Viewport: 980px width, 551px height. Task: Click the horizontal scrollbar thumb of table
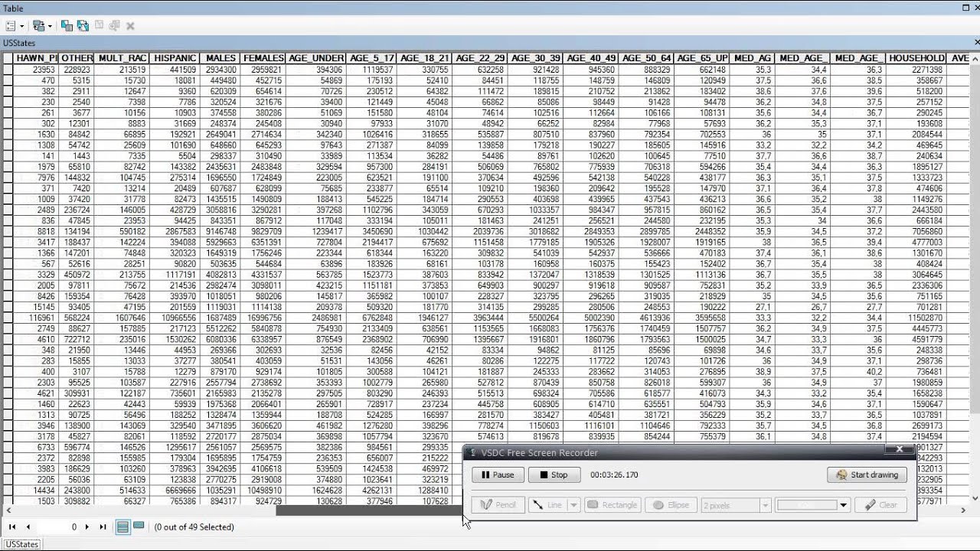click(367, 510)
